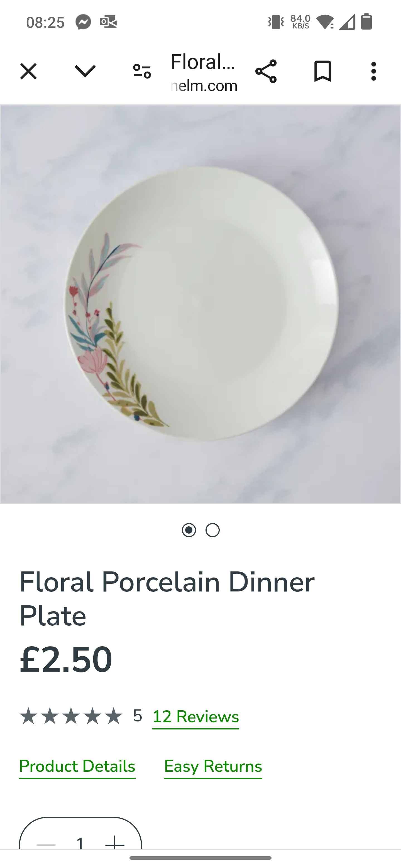Screen dimensions: 401x868
Task: Tap the Messenger notification icon
Action: click(83, 22)
